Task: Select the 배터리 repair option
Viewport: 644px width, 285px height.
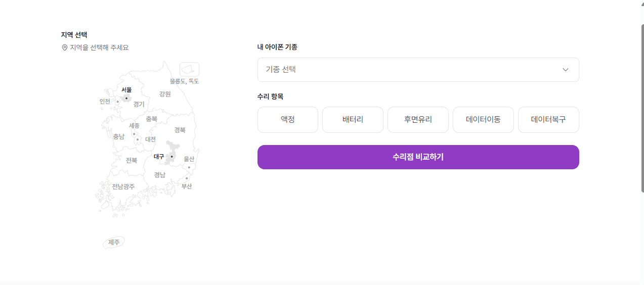Action: 353,120
